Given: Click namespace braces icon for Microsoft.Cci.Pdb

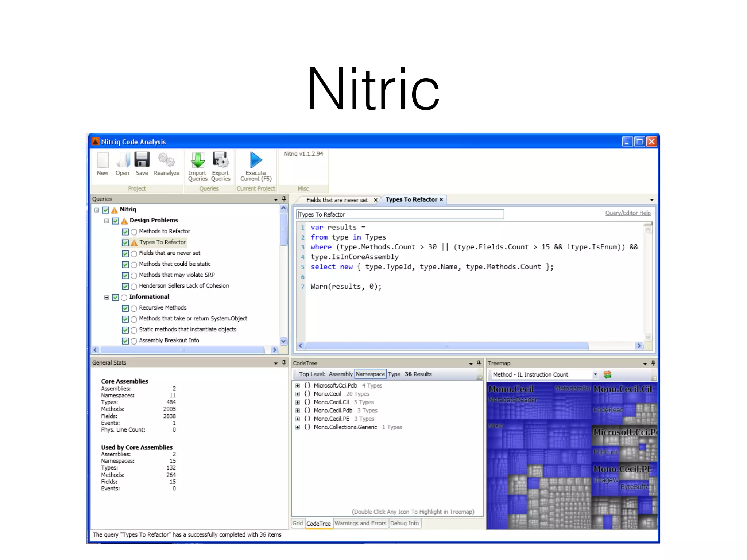Looking at the screenshot, I should (x=307, y=385).
